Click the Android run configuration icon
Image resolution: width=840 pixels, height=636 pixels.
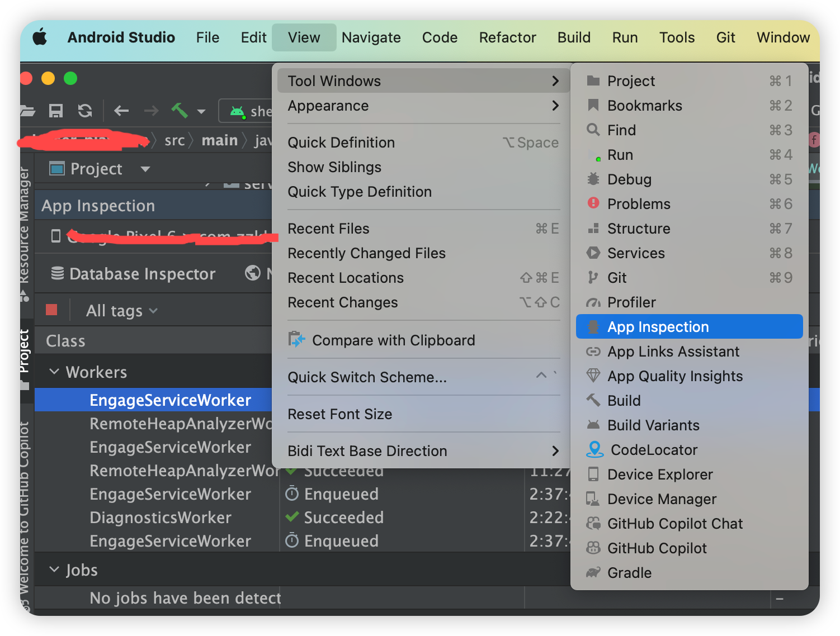click(x=238, y=112)
